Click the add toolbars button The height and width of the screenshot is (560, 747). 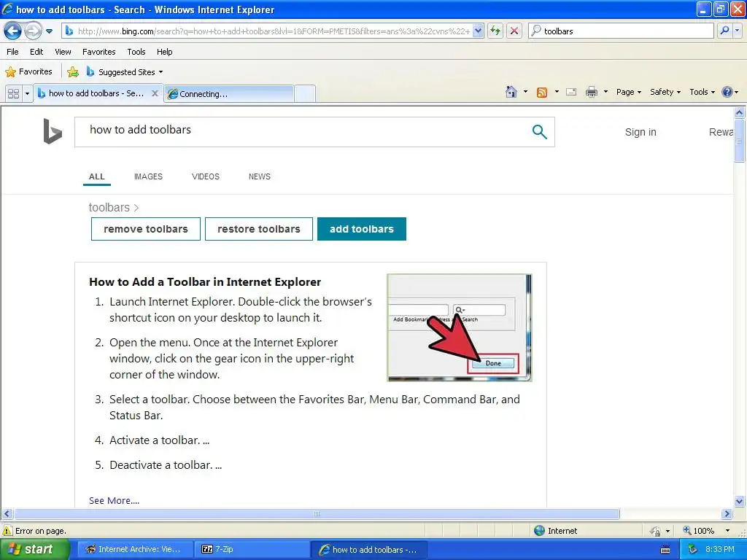tap(362, 229)
